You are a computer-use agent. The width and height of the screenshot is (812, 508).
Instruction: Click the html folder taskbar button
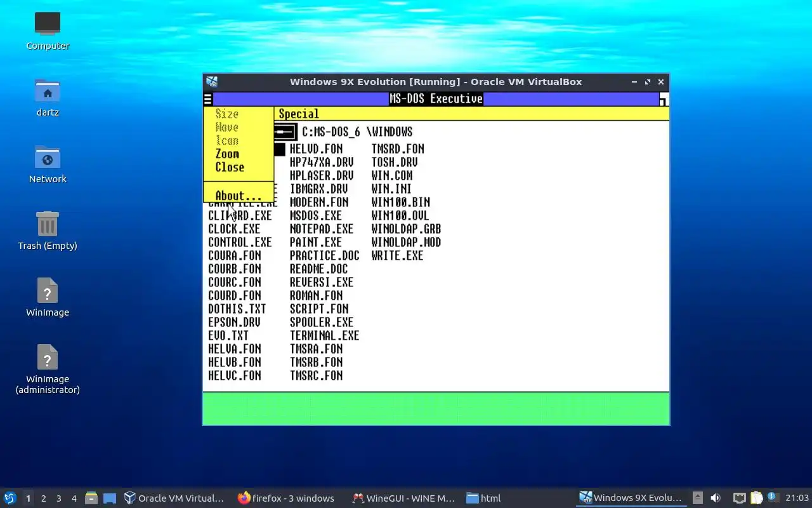(484, 498)
